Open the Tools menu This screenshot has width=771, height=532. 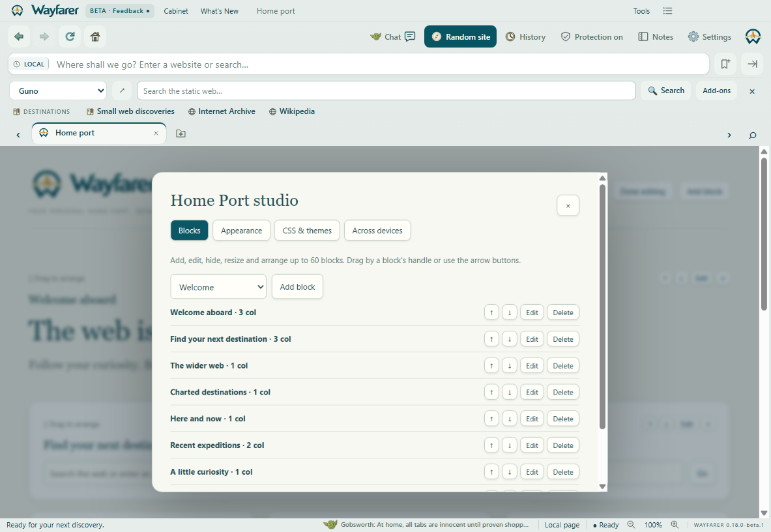pos(641,11)
